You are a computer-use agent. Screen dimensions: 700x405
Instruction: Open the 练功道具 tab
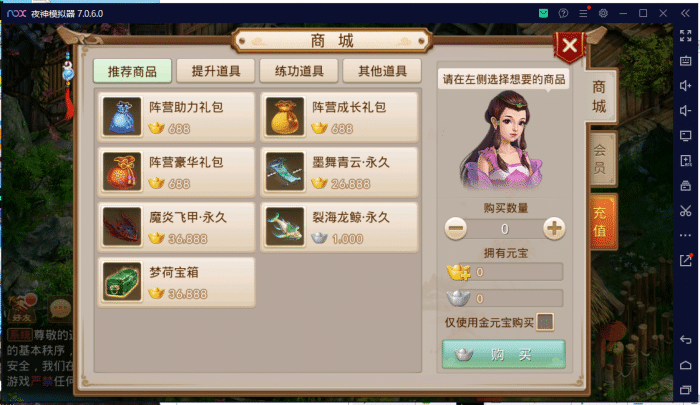click(x=299, y=71)
